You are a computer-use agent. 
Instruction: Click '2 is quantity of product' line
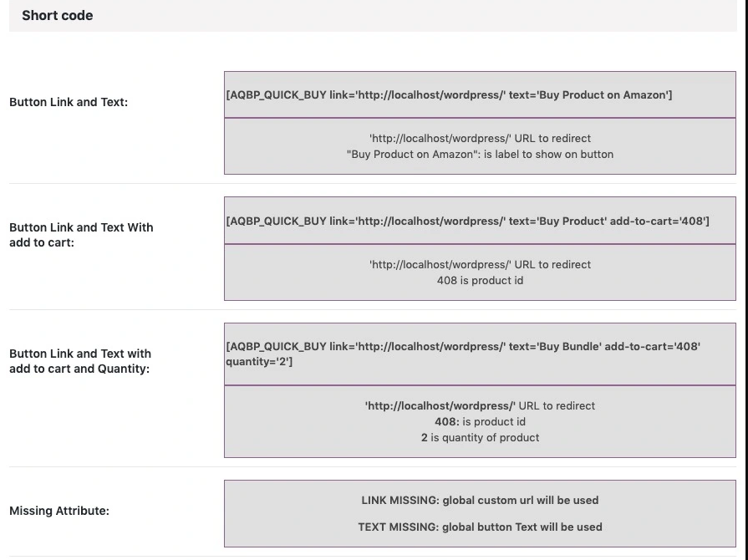click(480, 437)
